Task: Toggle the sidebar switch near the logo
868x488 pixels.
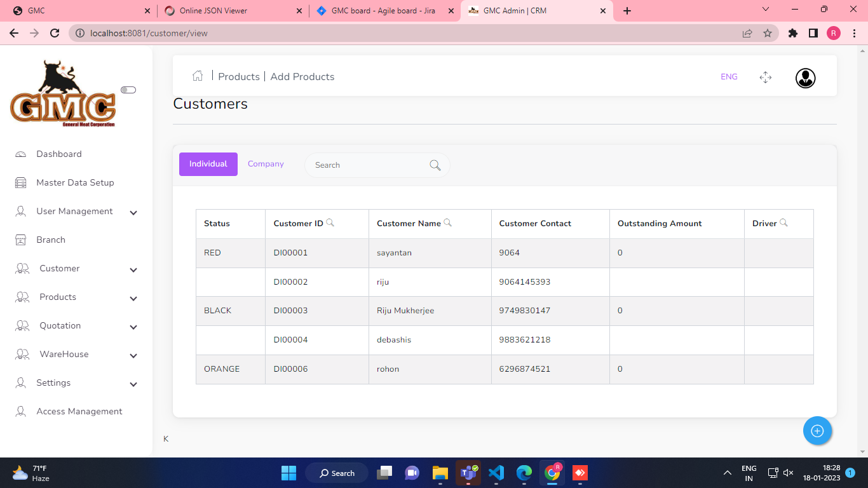Action: point(128,90)
